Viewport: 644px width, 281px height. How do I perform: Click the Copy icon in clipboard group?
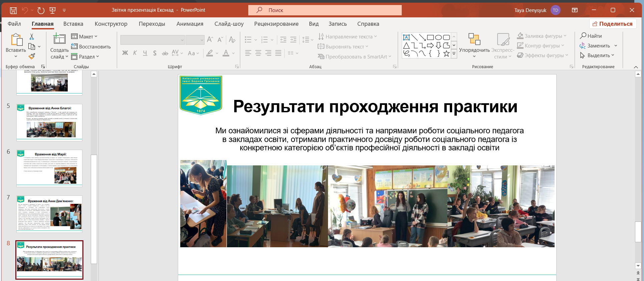[32, 46]
